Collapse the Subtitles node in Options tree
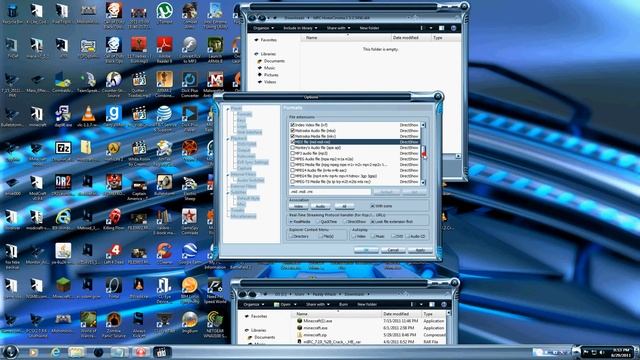 point(228,193)
